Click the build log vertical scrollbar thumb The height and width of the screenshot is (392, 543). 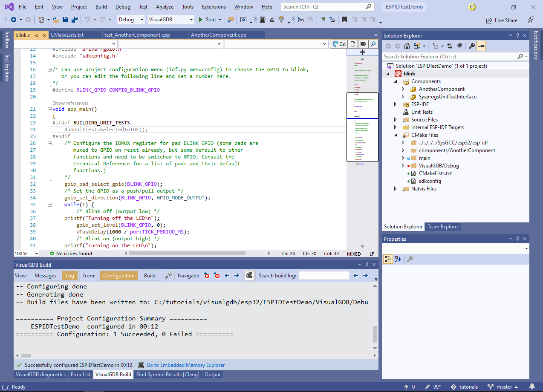click(x=375, y=334)
